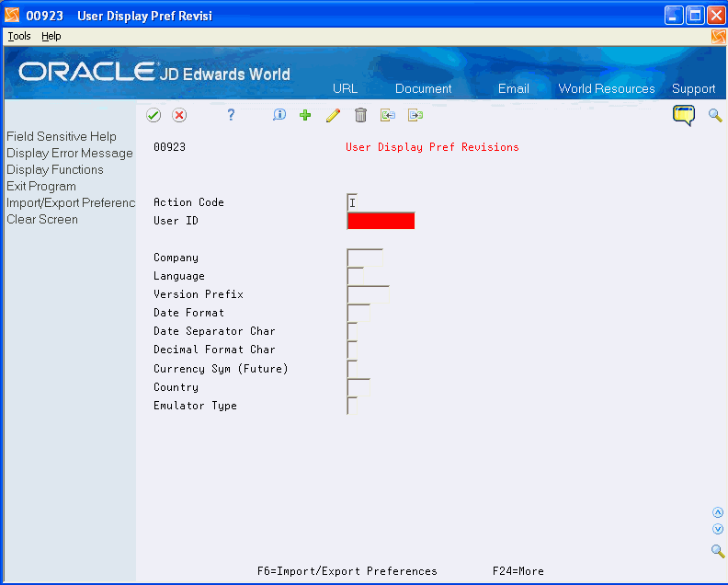The width and height of the screenshot is (728, 585).
Task: Select Display Functions in sidebar
Action: (x=55, y=169)
